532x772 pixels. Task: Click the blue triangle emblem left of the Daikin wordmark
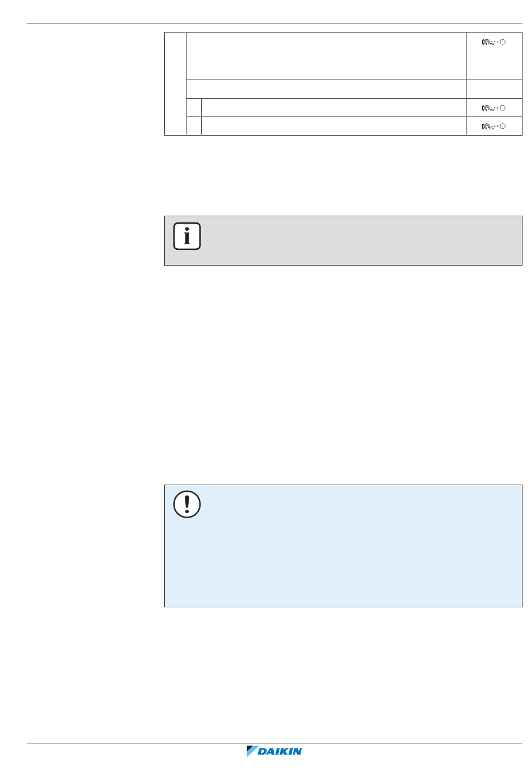click(251, 751)
